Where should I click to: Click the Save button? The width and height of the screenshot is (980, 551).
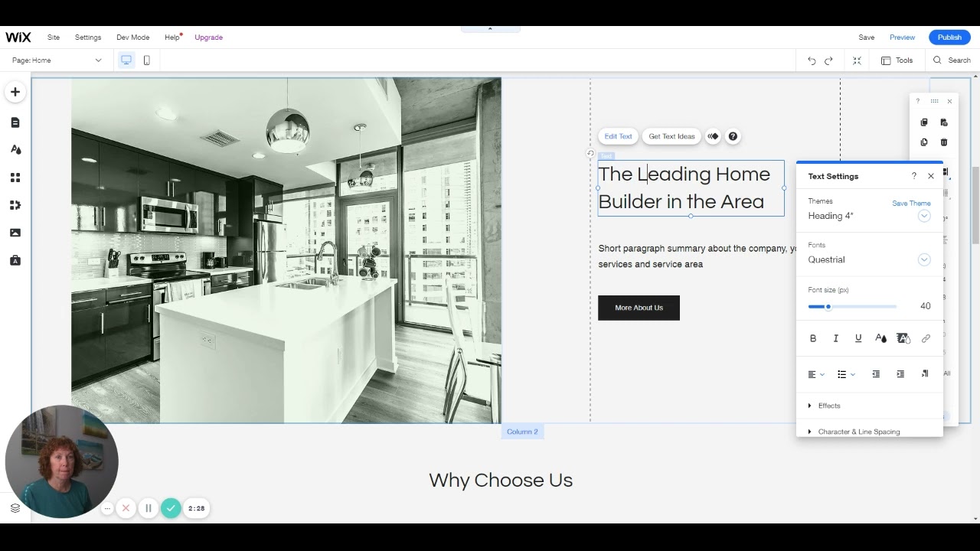coord(867,37)
